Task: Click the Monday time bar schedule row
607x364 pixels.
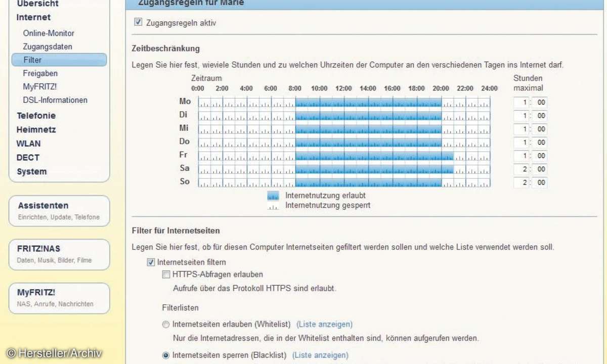Action: coord(344,103)
